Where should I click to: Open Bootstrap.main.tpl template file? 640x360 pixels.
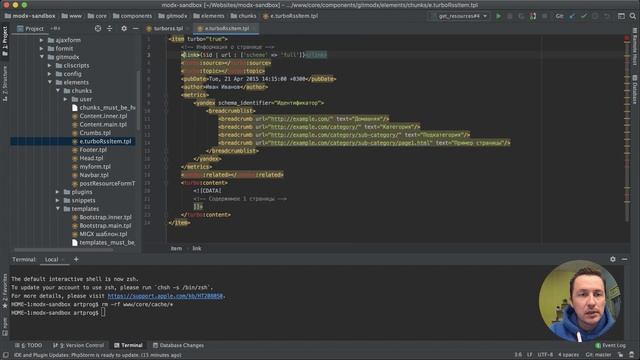[x=105, y=226]
